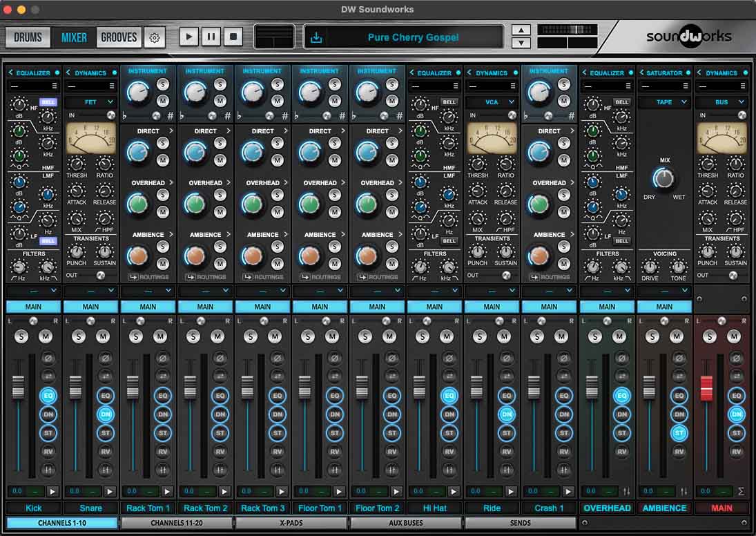
Task: Expand the OVERHEAD section on Crash 1 strip
Action: (572, 183)
